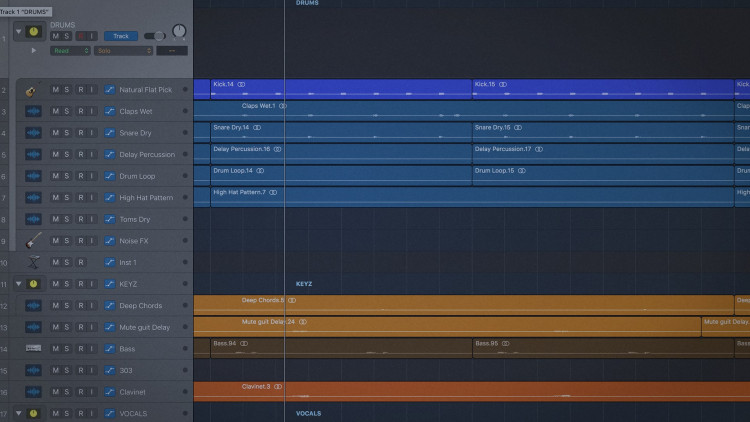Toggle the DRUMS track on/off switch
750x422 pixels.
pyautogui.click(x=154, y=36)
